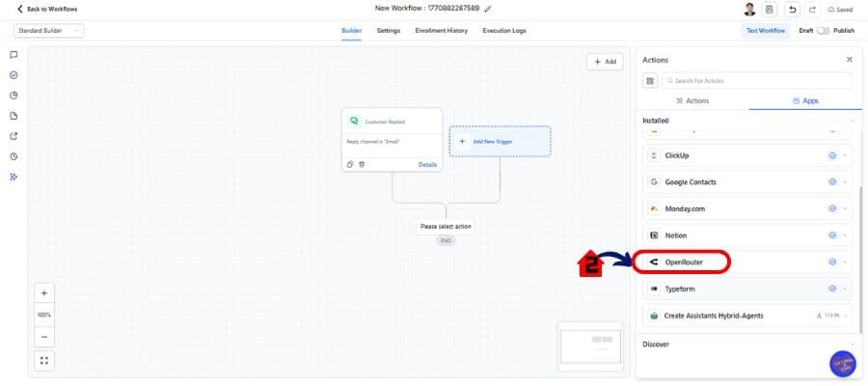The height and width of the screenshot is (386, 868).
Task: Click the pencil icon to rename workflow
Action: point(488,9)
